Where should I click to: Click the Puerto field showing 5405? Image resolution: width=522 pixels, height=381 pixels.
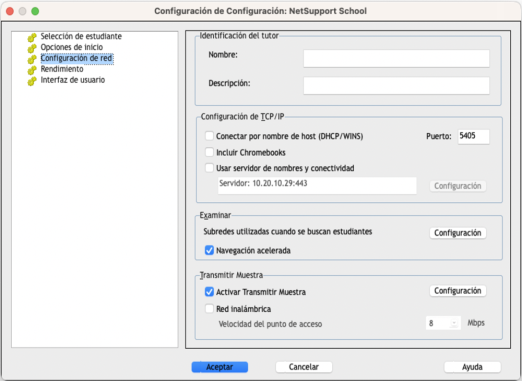pyautogui.click(x=473, y=137)
